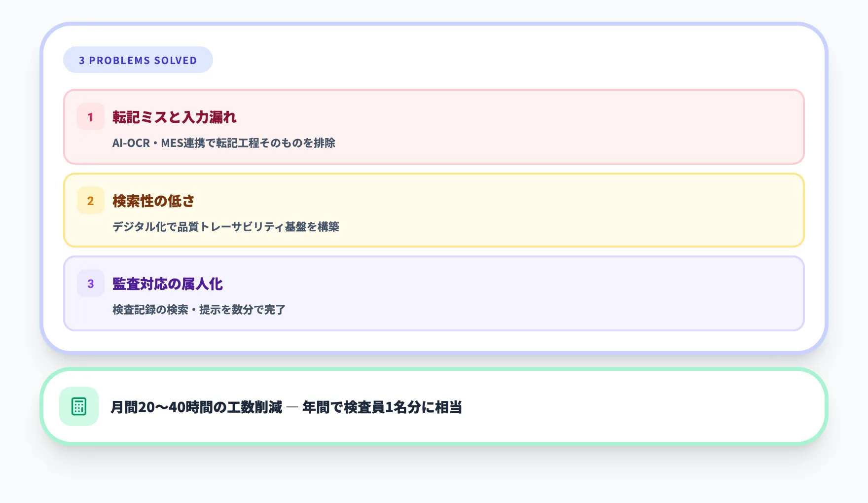Screen dimensions: 868x503
Task: Open the 転記ミスと入力漏れ heading
Action: pyautogui.click(x=174, y=118)
